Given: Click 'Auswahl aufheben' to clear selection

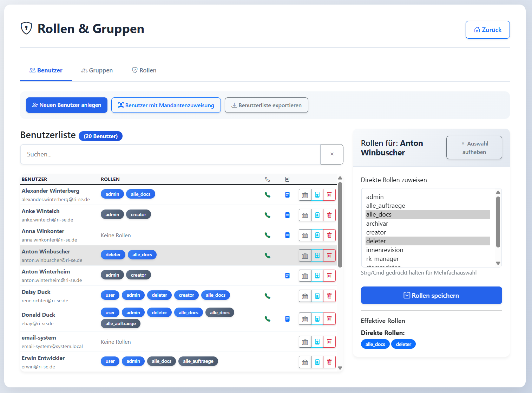Looking at the screenshot, I should (x=474, y=148).
